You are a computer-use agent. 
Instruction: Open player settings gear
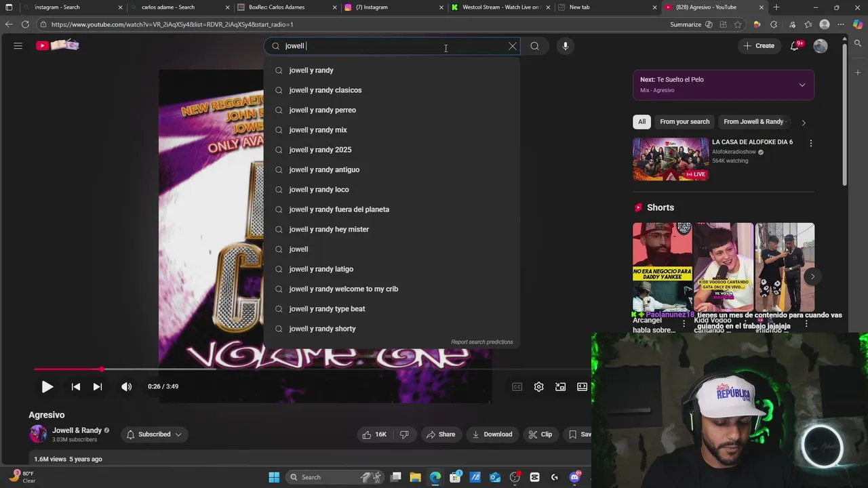pos(538,386)
